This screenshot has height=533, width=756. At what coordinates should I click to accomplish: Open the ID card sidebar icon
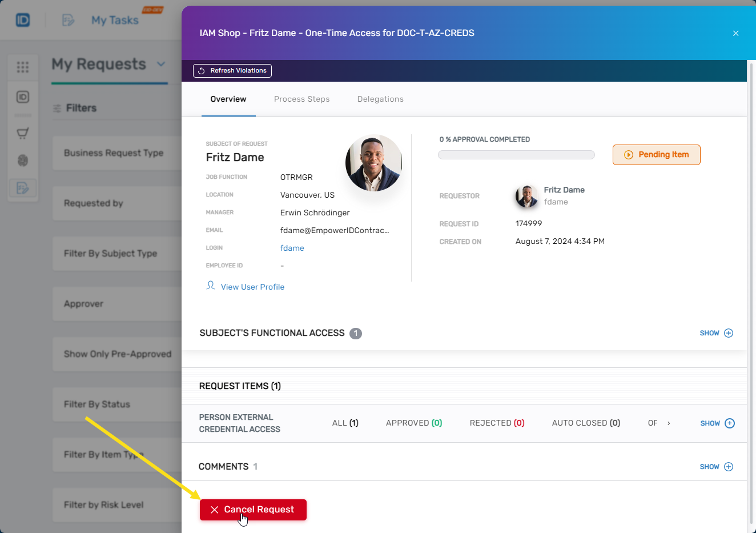tap(23, 97)
